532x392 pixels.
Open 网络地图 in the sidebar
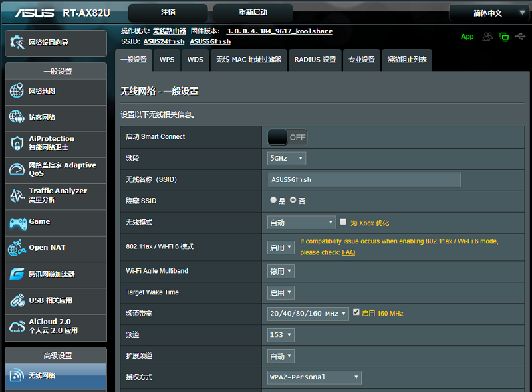click(x=56, y=92)
